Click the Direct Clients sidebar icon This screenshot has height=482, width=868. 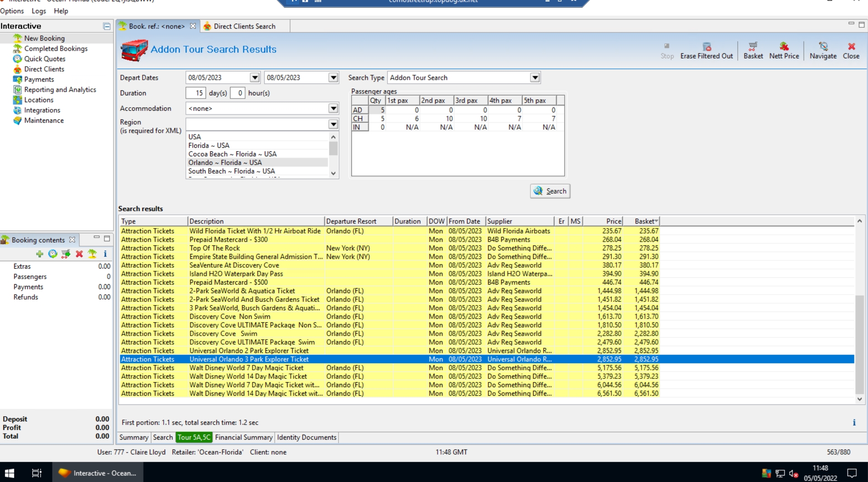[17, 69]
